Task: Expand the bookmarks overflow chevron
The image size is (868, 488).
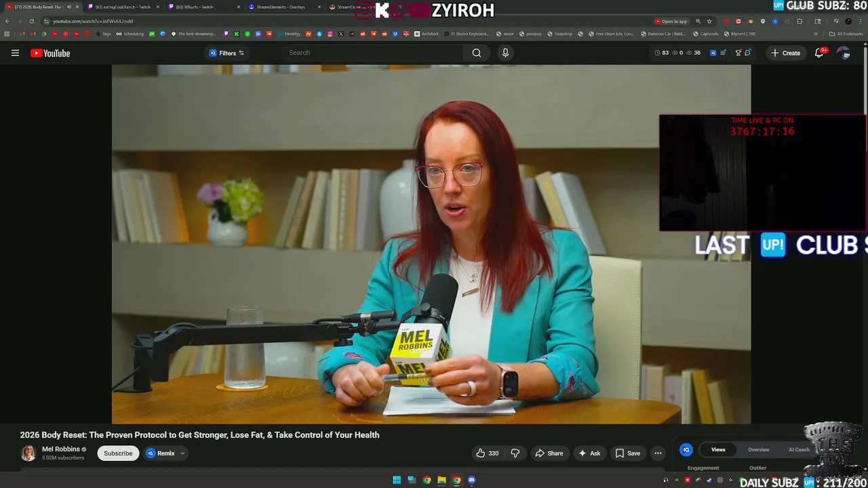Action: (x=816, y=34)
